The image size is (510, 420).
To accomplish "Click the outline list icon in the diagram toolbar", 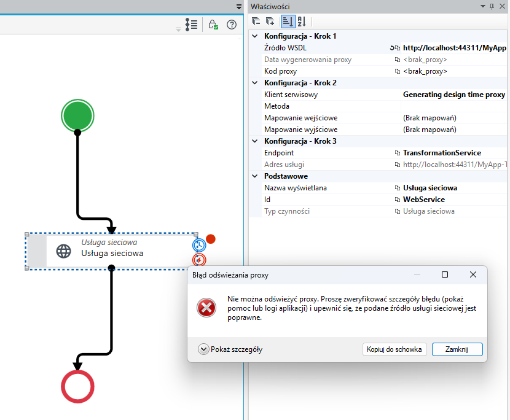I will coord(191,25).
